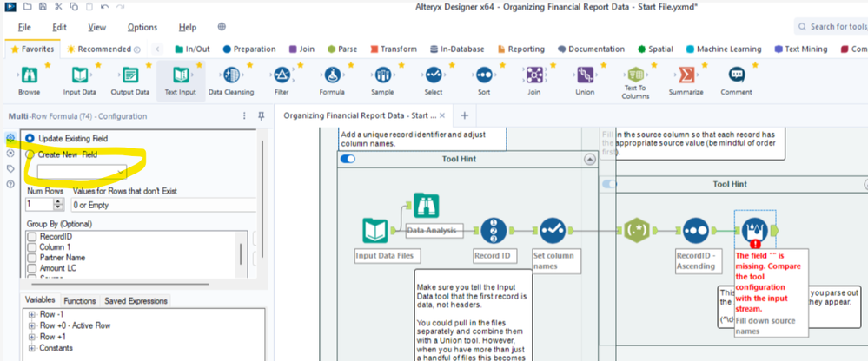Viewport: 868px width, 361px height.
Task: Expand the Row -1 variables node
Action: click(31, 314)
